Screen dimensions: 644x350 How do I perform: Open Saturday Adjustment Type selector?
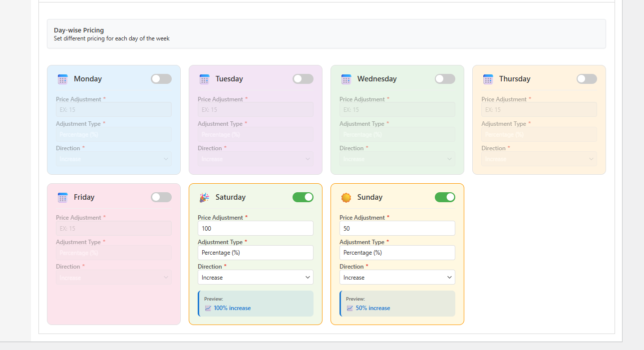click(x=255, y=253)
